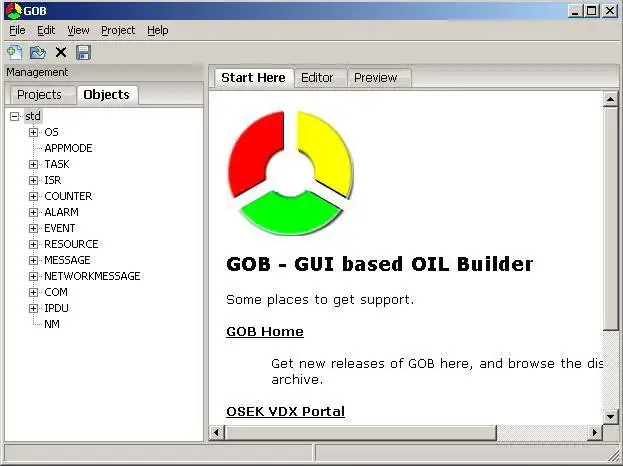Click the black X delete toolbar icon
This screenshot has height=466, width=623.
61,52
